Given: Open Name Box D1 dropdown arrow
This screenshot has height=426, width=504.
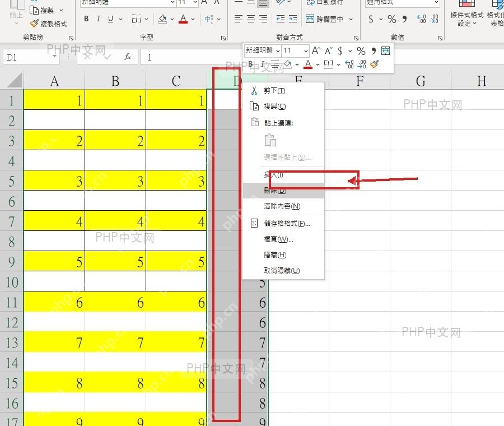Looking at the screenshot, I should click(x=54, y=56).
